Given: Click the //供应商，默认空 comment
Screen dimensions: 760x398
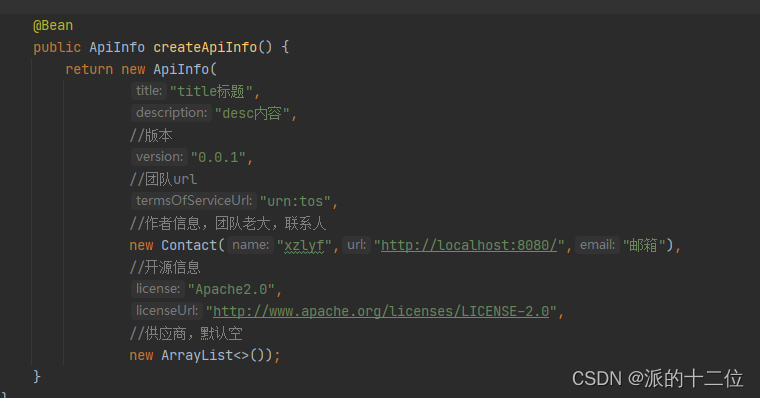Looking at the screenshot, I should [186, 333].
